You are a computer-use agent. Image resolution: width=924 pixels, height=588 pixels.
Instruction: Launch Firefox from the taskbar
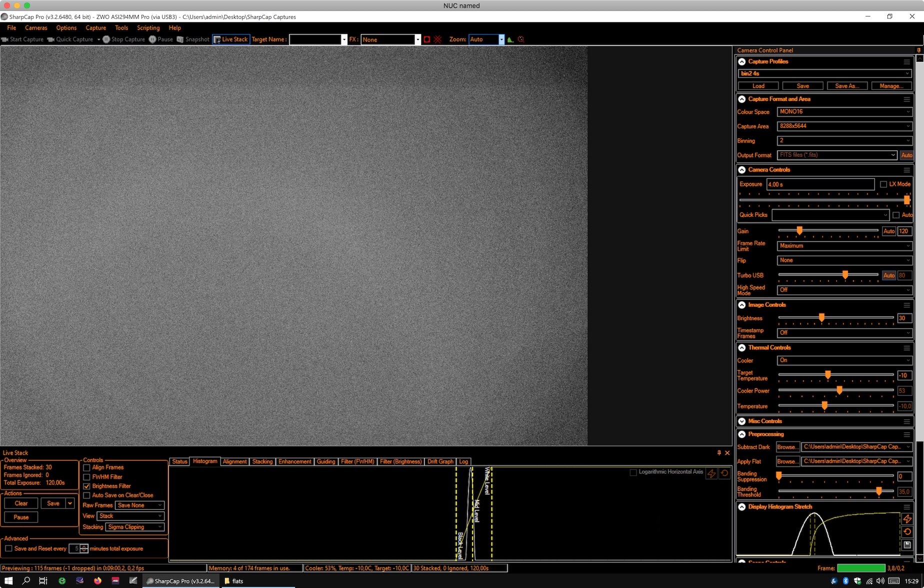97,581
